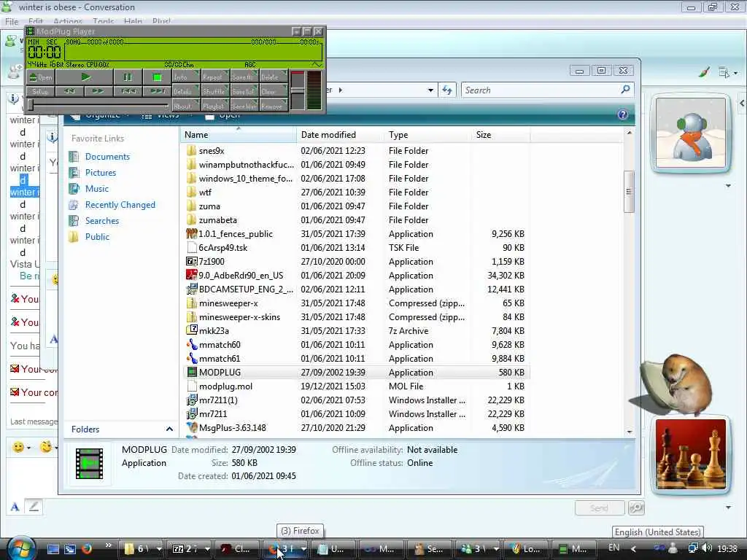Select the minesweeper-x zip file
The height and width of the screenshot is (560, 747).
pos(228,303)
